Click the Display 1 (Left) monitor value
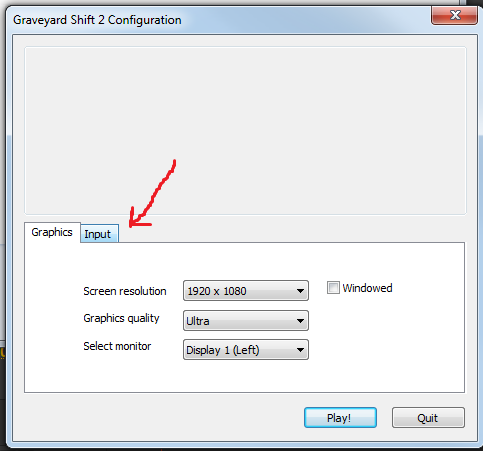The image size is (483, 451). 223,350
